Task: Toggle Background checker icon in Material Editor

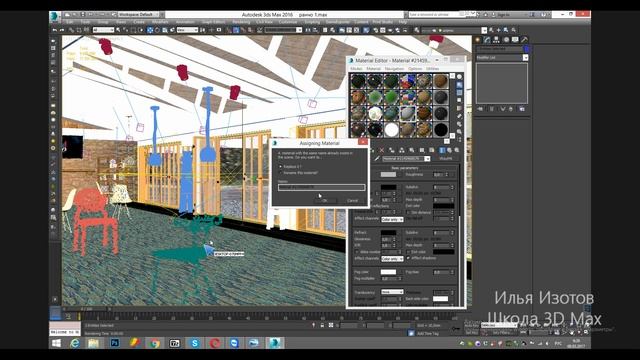Action: click(460, 93)
